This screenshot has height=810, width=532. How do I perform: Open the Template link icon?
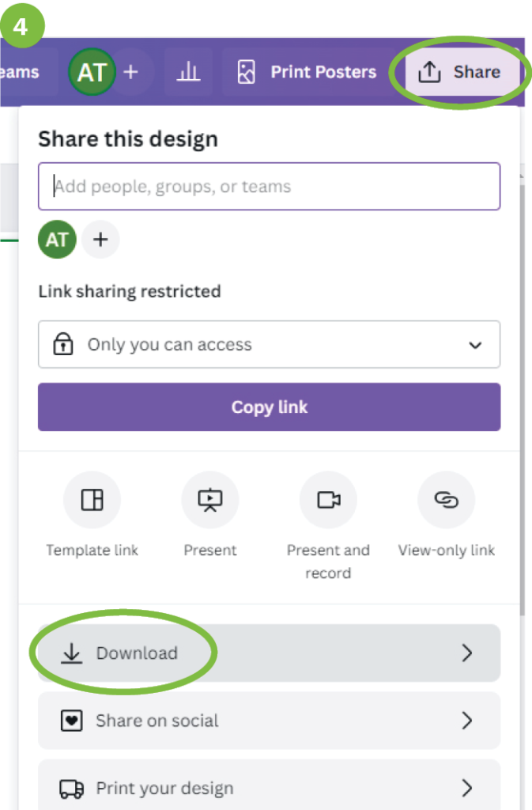click(x=92, y=500)
